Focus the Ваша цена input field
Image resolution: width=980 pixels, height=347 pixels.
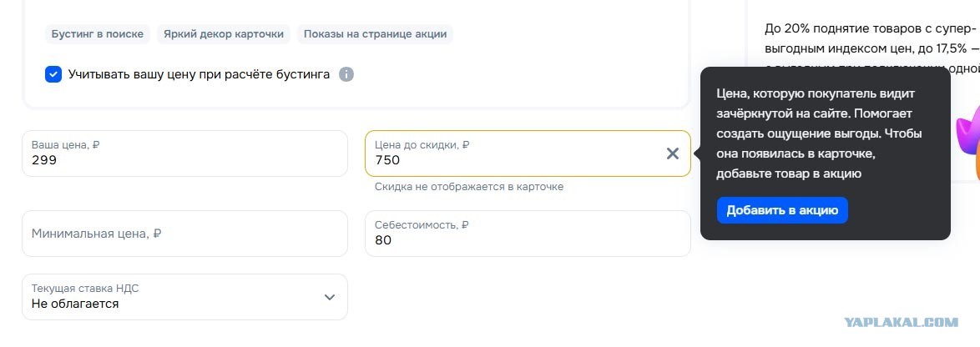(185, 153)
